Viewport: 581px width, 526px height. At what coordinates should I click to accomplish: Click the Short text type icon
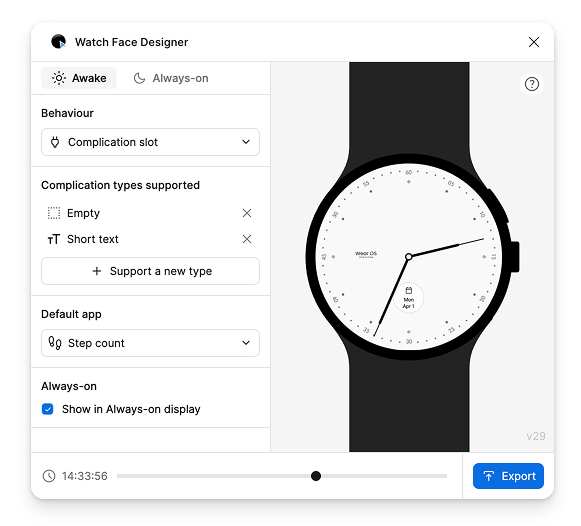(54, 239)
